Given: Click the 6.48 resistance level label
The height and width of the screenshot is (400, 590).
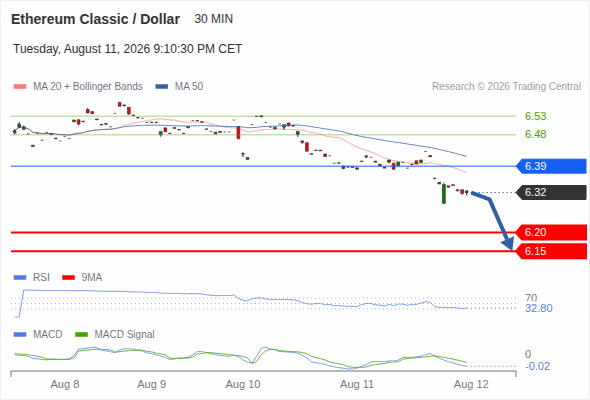Looking at the screenshot, I should [535, 134].
